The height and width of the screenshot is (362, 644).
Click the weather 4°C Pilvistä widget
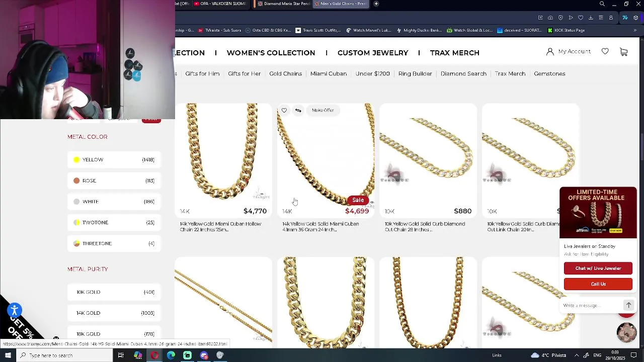(548, 355)
